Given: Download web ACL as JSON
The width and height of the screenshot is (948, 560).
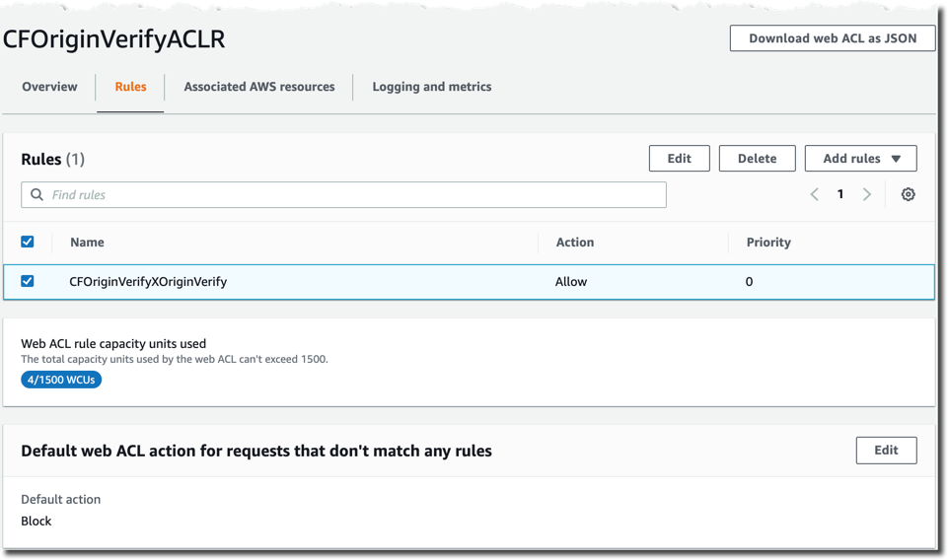Looking at the screenshot, I should [833, 38].
